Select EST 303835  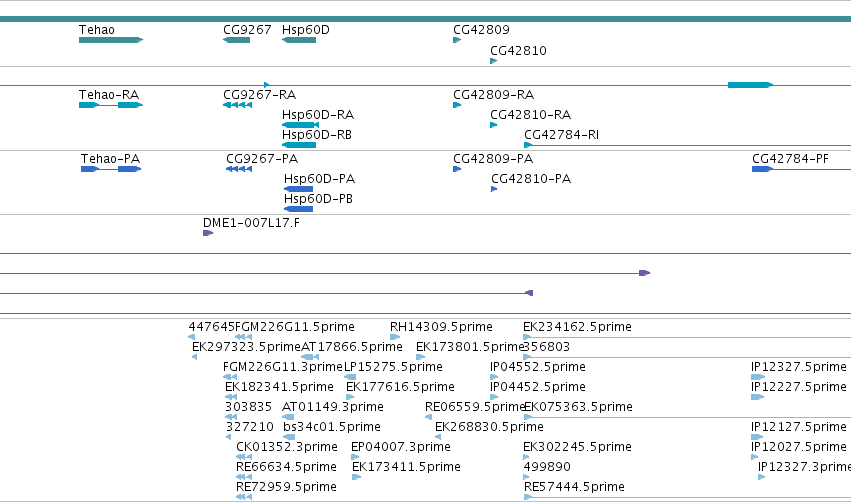point(231,417)
